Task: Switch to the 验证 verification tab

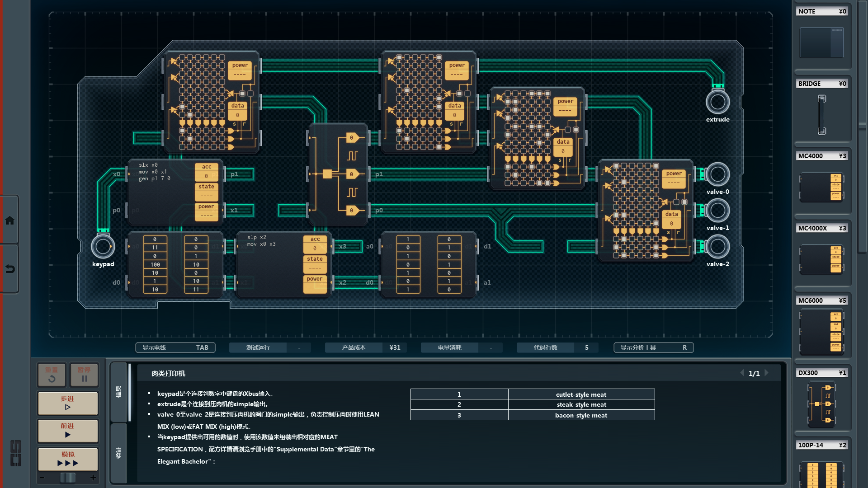Action: click(118, 453)
